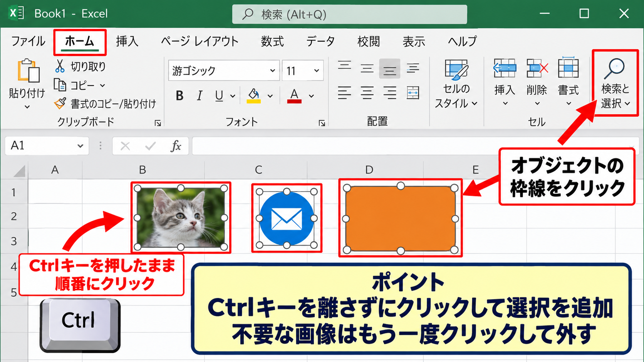Viewport: 644px width, 362px height.
Task: Switch to the 表示 tab
Action: point(414,41)
